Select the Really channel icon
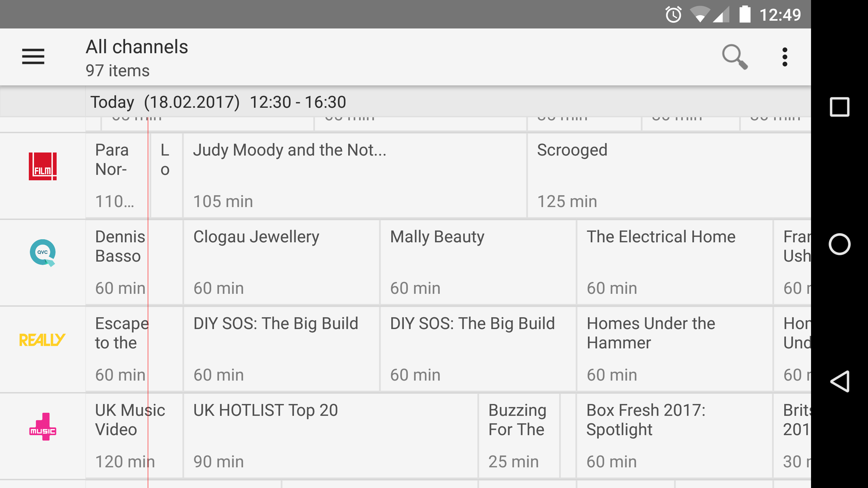Image resolution: width=868 pixels, height=488 pixels. pyautogui.click(x=42, y=340)
